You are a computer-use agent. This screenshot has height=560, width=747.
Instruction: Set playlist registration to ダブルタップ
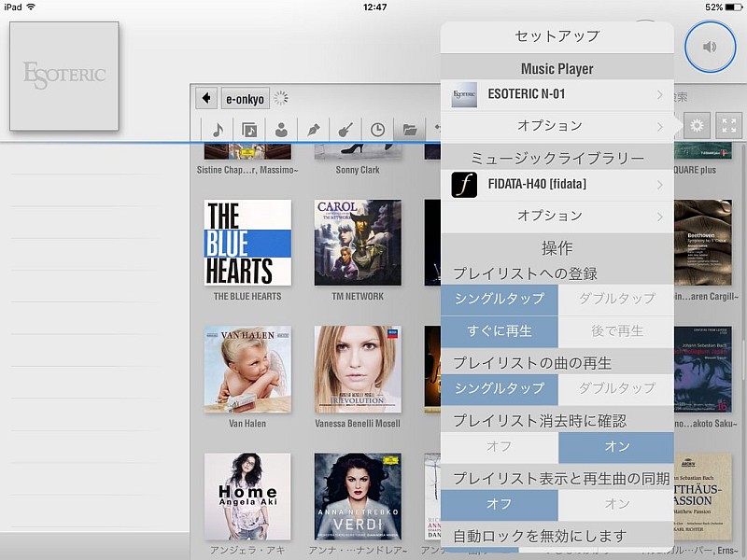pos(616,299)
